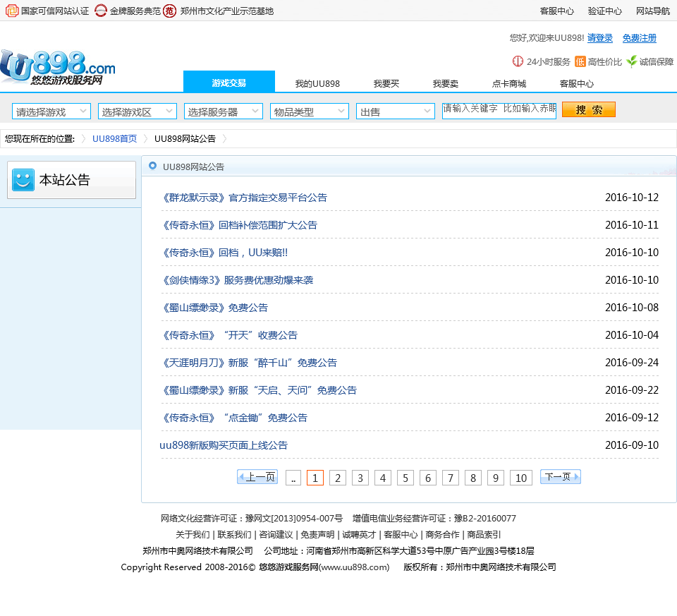
Task: Open 《传奇永恒》回档补偿范围扩大公告
Action: pyautogui.click(x=238, y=226)
